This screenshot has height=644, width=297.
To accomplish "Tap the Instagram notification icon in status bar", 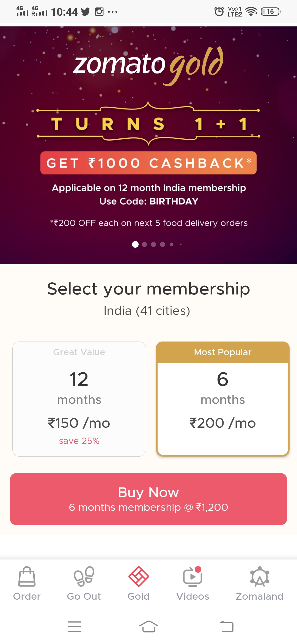I will (99, 12).
